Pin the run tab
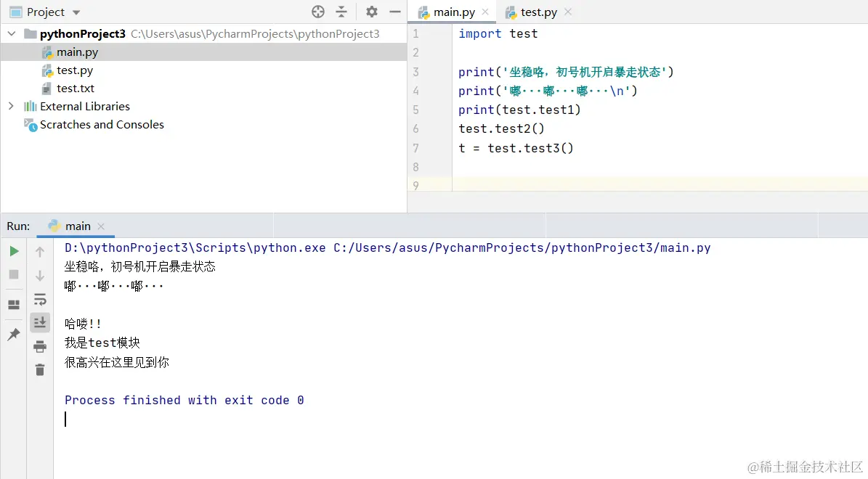 coord(14,334)
